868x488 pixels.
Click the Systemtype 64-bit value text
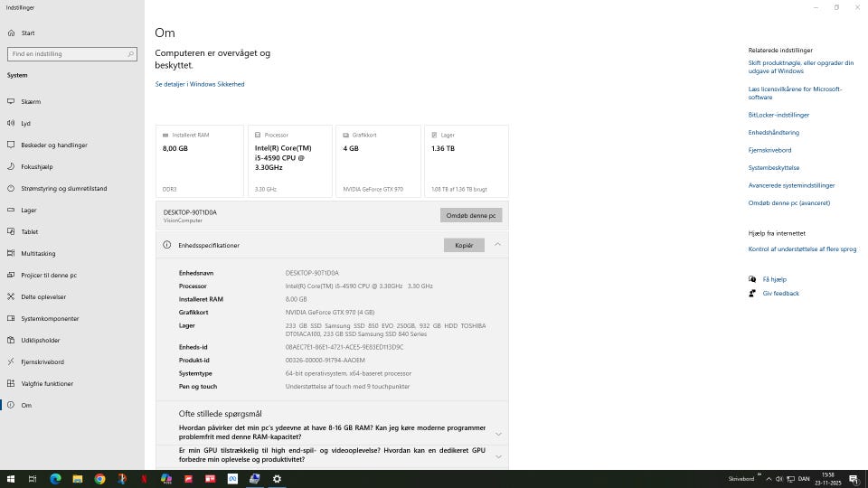[348, 373]
